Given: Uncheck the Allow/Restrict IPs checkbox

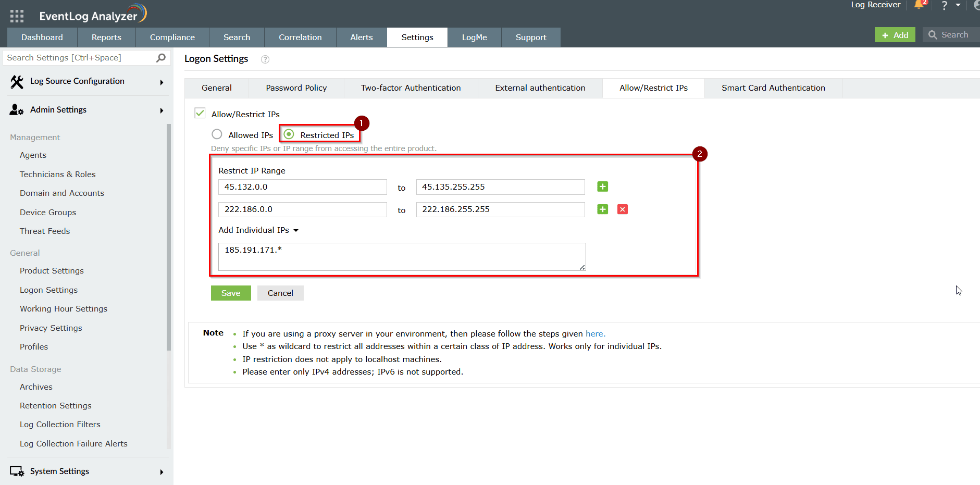Looking at the screenshot, I should 200,114.
